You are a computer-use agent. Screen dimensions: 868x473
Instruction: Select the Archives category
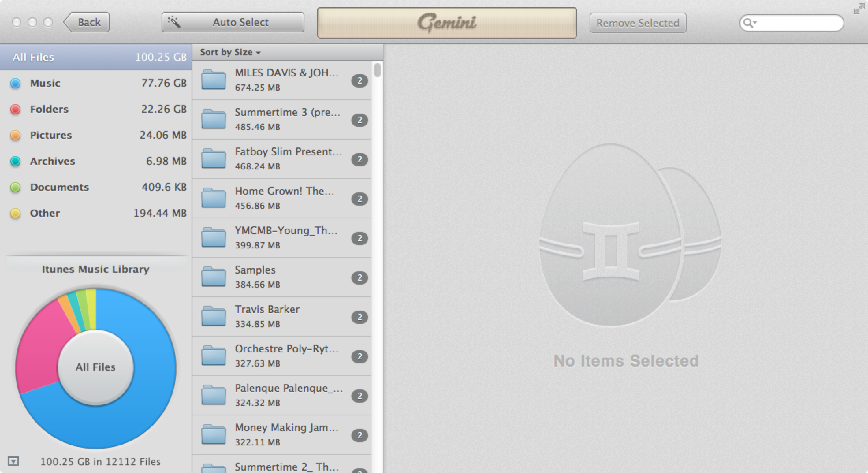(x=96, y=161)
